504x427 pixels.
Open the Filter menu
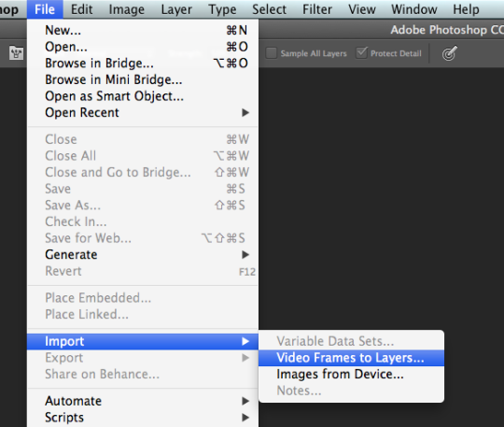click(317, 9)
